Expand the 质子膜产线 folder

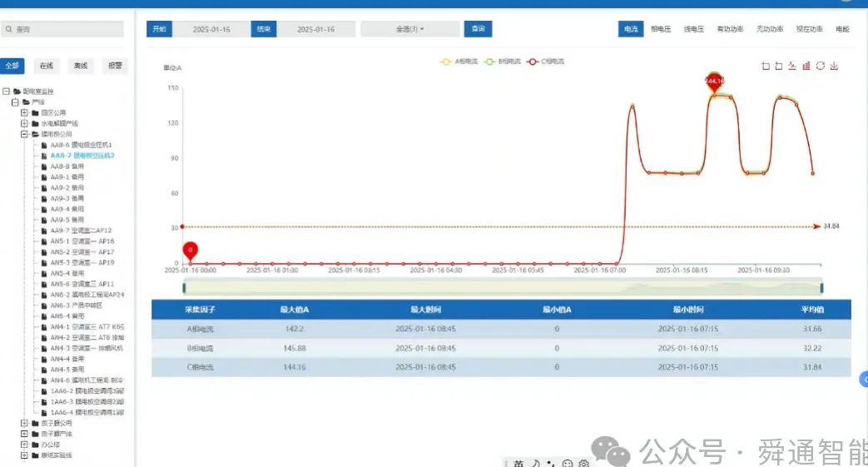point(24,434)
